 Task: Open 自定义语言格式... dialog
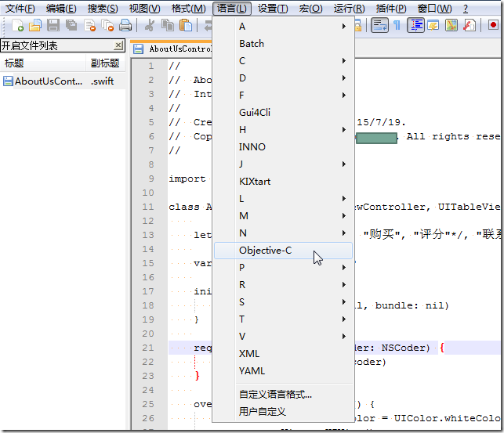(x=283, y=394)
